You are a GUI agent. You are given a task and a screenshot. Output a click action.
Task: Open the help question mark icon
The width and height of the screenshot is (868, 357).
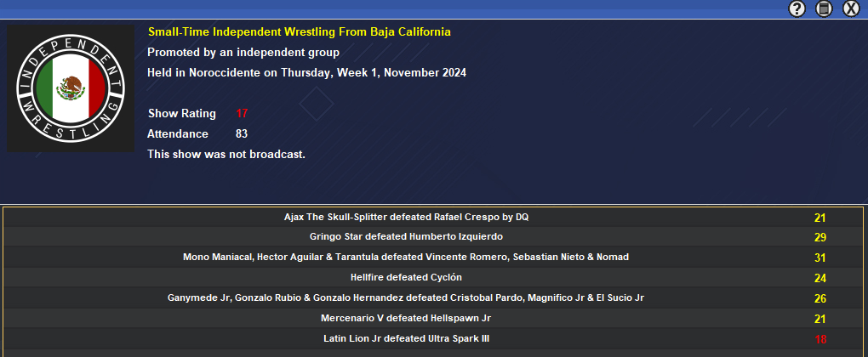pos(797,8)
